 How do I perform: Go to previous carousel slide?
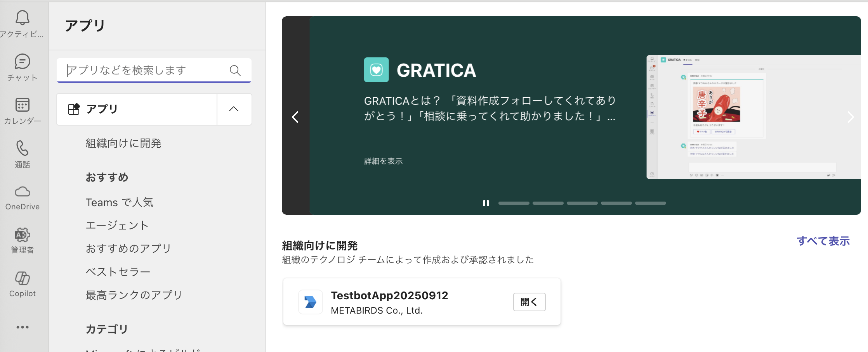(295, 117)
